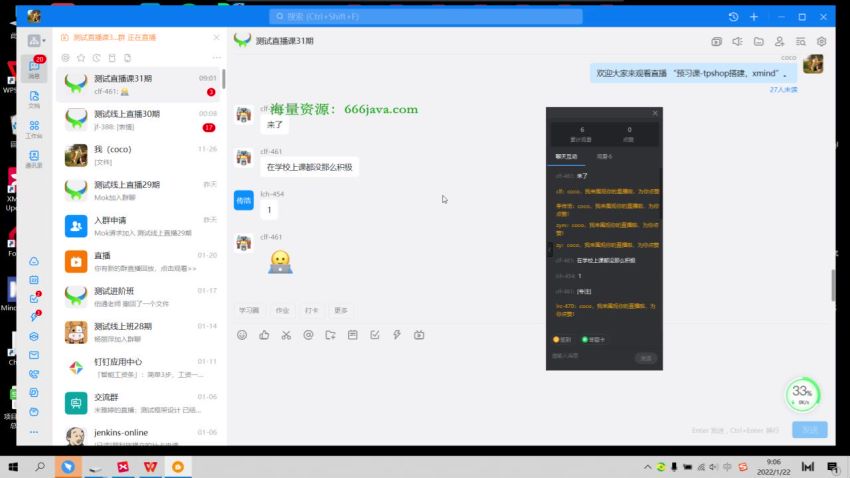
Task: Open the emoji picker in message toolbar
Action: point(242,335)
